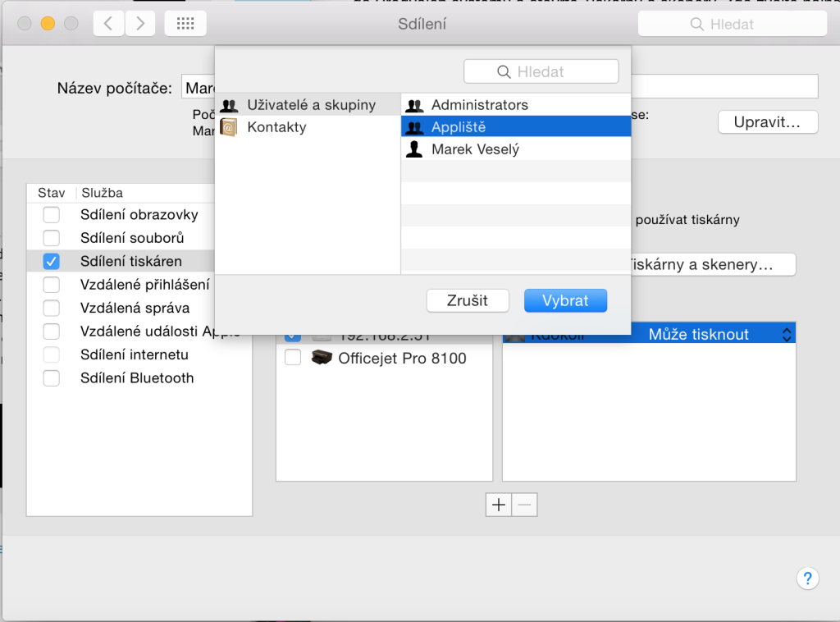Select Uživatelé a skupiny in the sidebar
The image size is (840, 622).
pyautogui.click(x=308, y=105)
